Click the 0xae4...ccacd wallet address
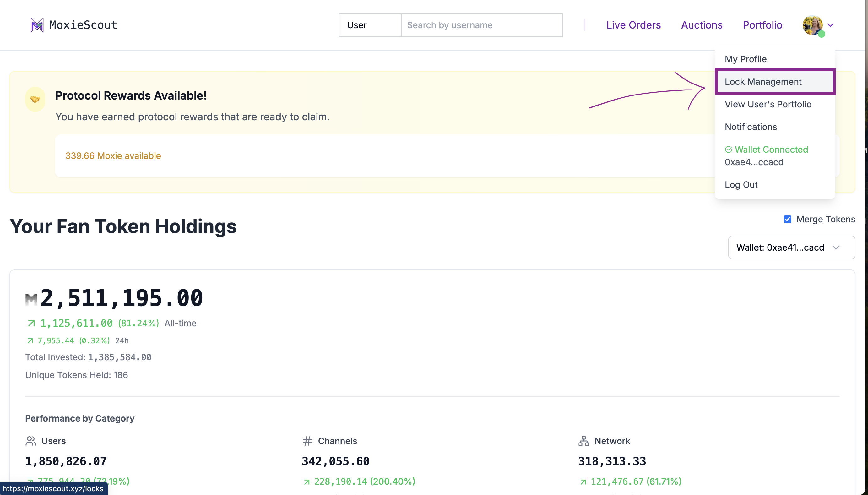This screenshot has width=868, height=495. (x=754, y=162)
